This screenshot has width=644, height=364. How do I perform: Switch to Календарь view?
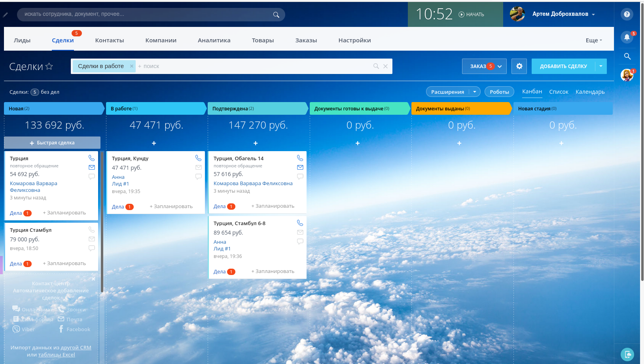point(590,92)
